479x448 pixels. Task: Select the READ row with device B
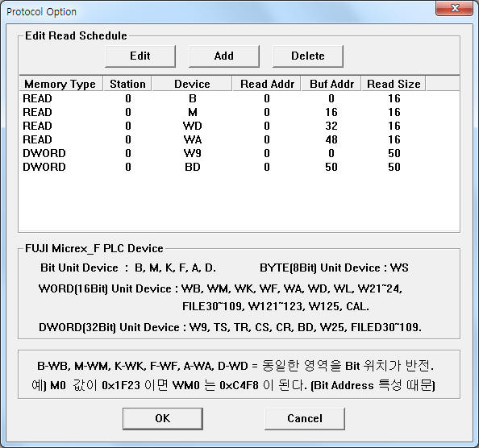point(240,98)
